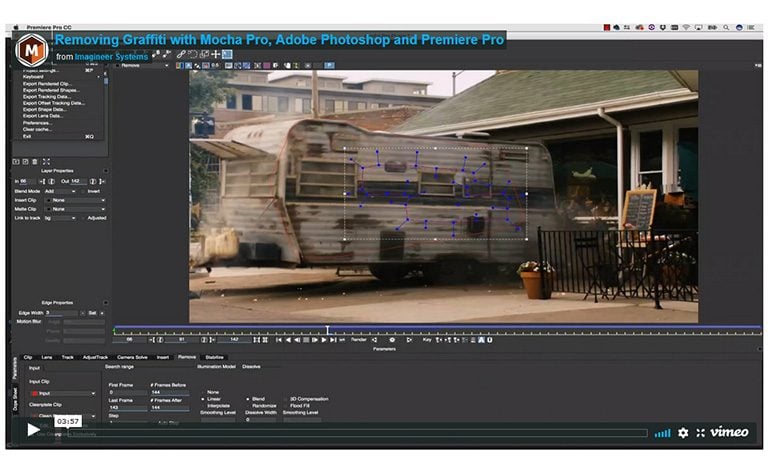This screenshot has height=472, width=770.
Task: Choose Export Rendered Clip menu item
Action: [x=47, y=84]
